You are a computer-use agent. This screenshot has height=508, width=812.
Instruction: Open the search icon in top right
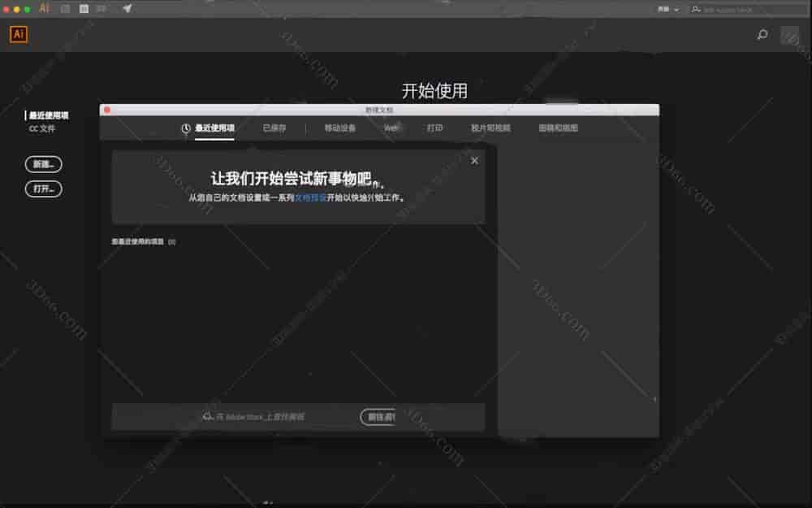click(762, 35)
